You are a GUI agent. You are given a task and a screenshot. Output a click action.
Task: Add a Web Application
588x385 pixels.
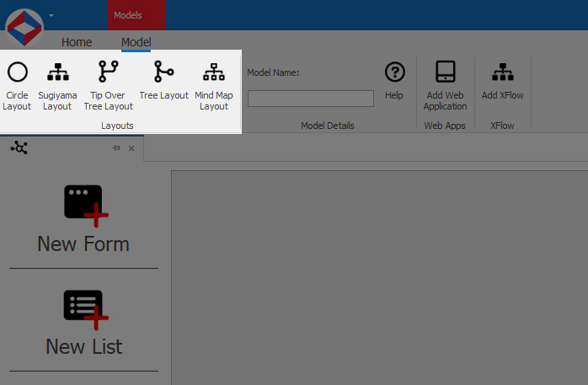(x=445, y=86)
